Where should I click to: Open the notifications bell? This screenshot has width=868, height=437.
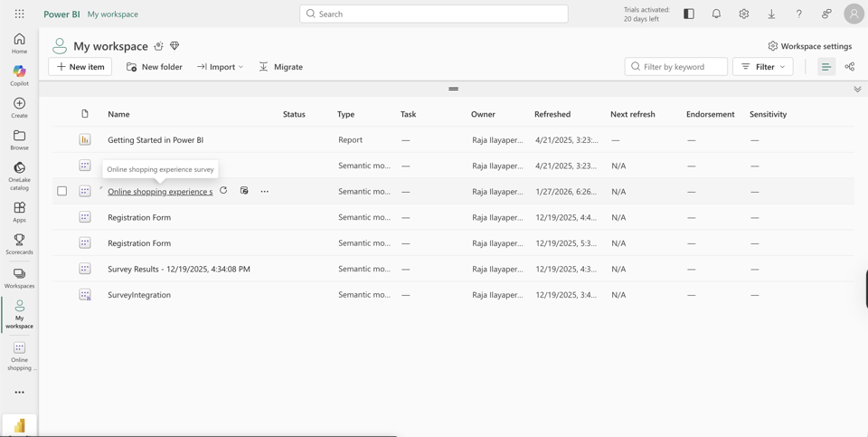click(716, 14)
